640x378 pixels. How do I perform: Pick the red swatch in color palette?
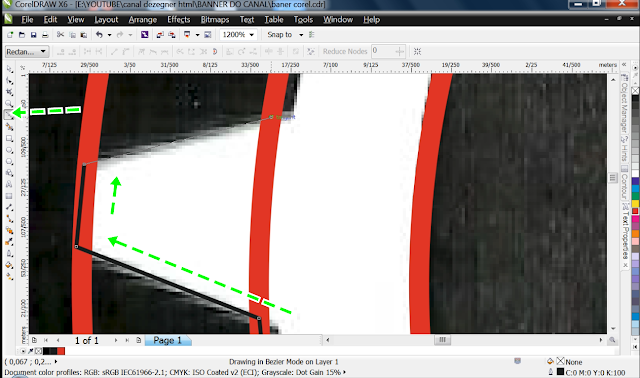636,211
